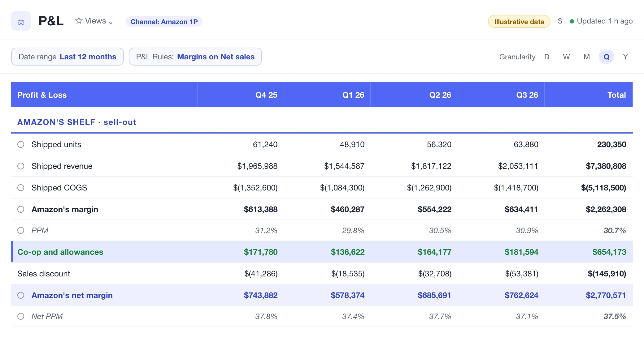
Task: Set granularity to M (monthly)
Action: tap(587, 57)
